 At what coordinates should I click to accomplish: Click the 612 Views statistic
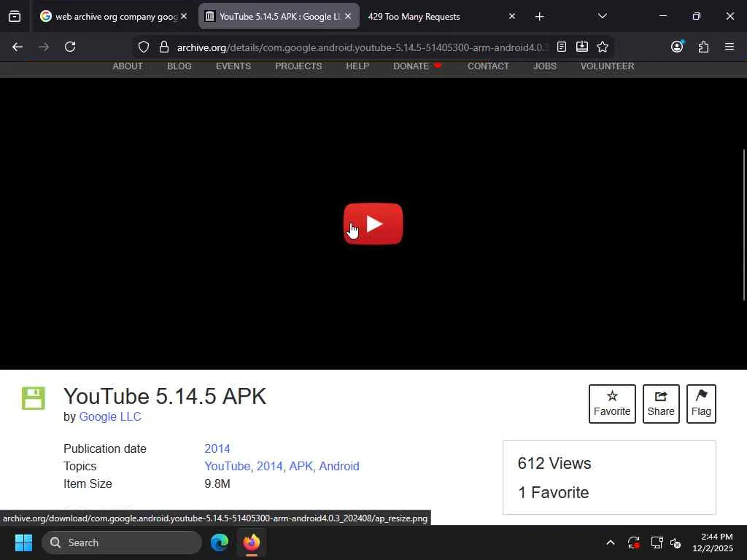tap(554, 463)
